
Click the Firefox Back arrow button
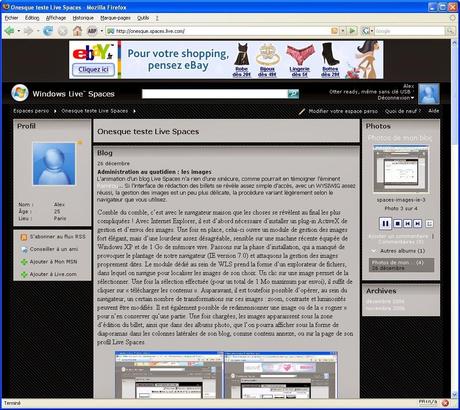point(9,31)
